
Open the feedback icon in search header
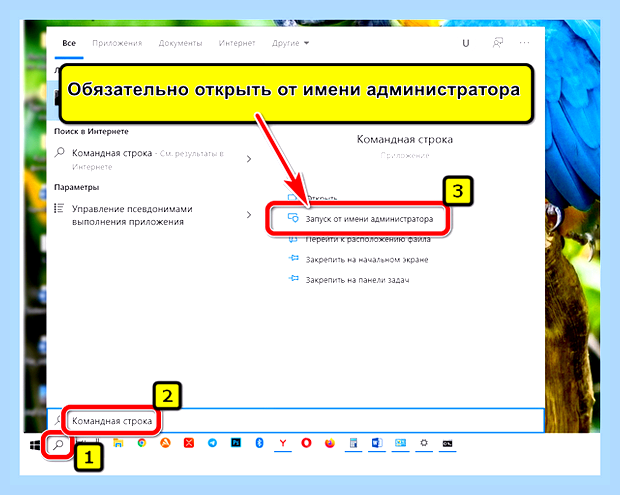tap(497, 43)
